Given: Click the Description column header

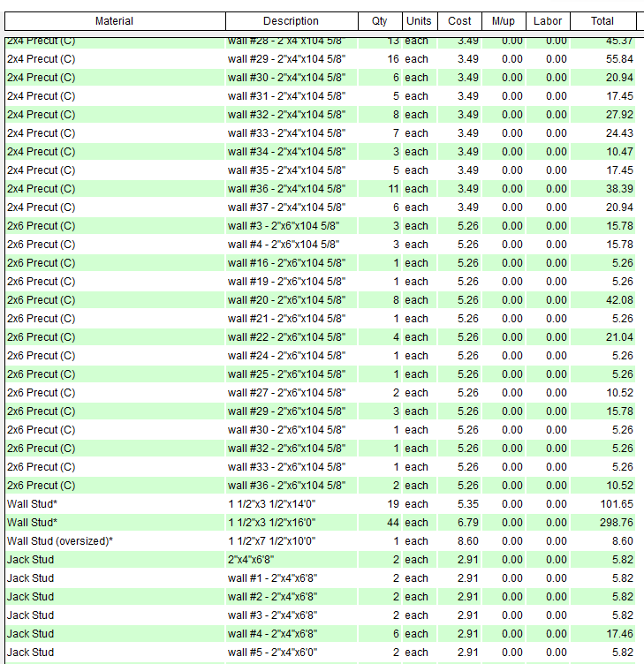Looking at the screenshot, I should 292,21.
